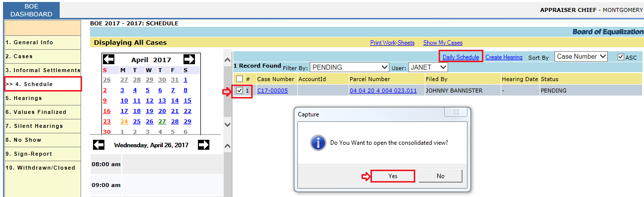The height and width of the screenshot is (197, 644).
Task: Go to previous day in daily view
Action: tap(99, 145)
